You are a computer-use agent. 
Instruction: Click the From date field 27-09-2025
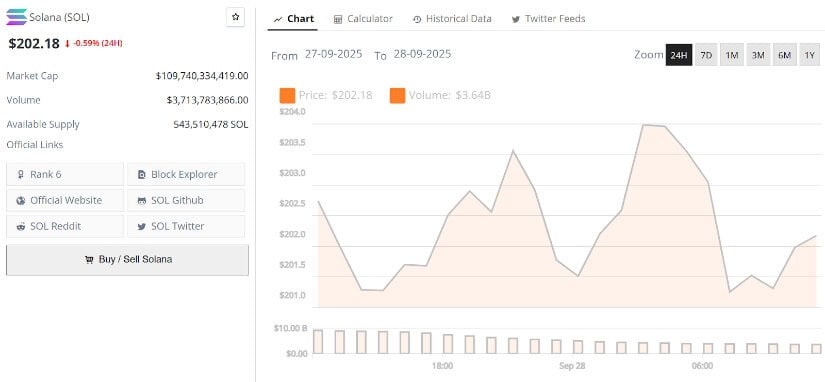[334, 54]
